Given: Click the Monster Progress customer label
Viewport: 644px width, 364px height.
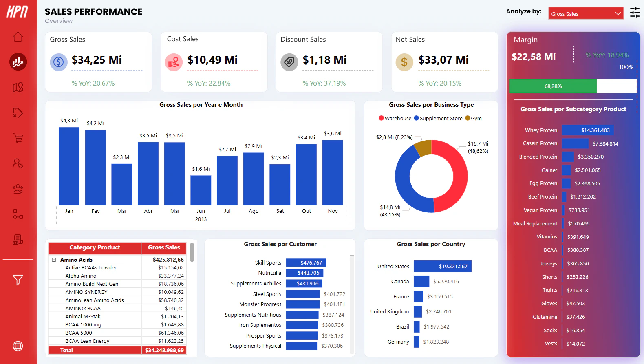Looking at the screenshot, I should tap(260, 304).
